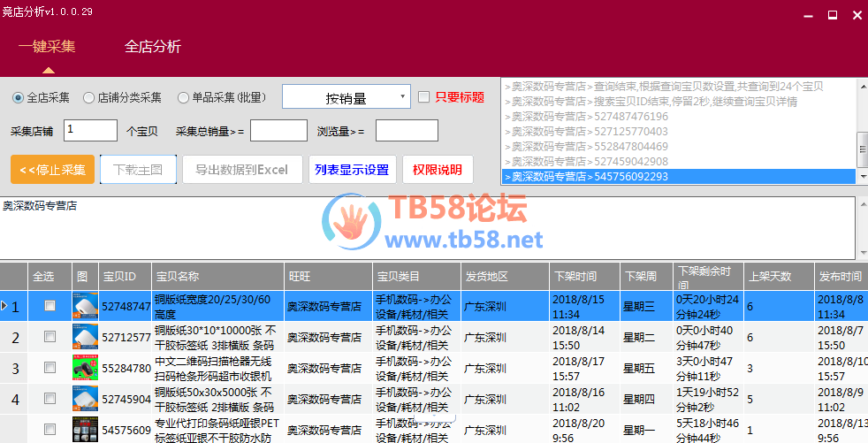
Task: Minimize the 竞店分析 window
Action: coord(808,15)
